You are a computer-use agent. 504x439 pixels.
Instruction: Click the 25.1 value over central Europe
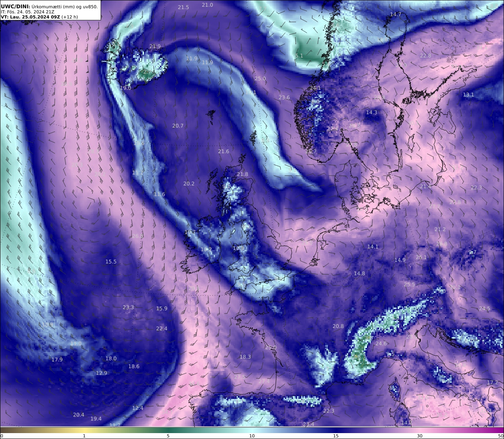point(421,257)
